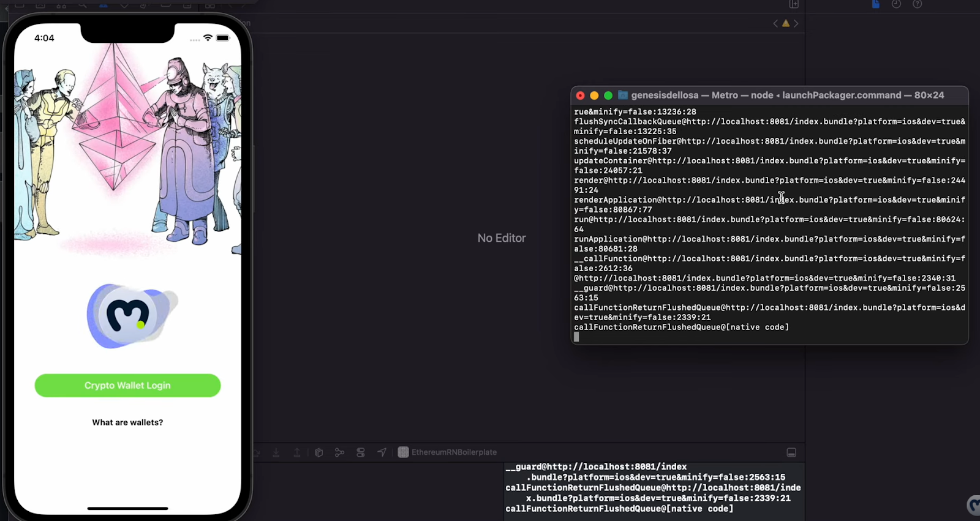Open the History inspector icon in Xcode
The width and height of the screenshot is (980, 521).
(896, 4)
